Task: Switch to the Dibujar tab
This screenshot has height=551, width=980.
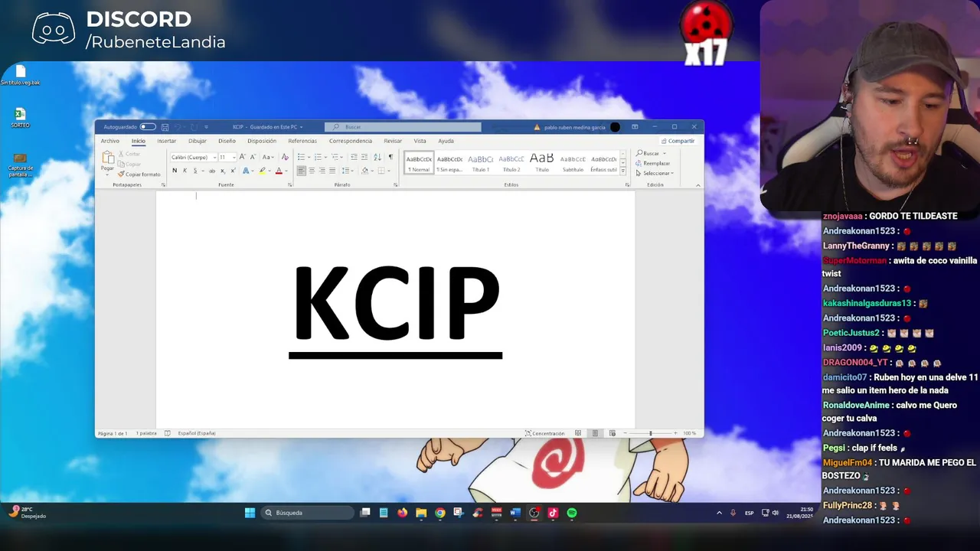Action: [198, 141]
